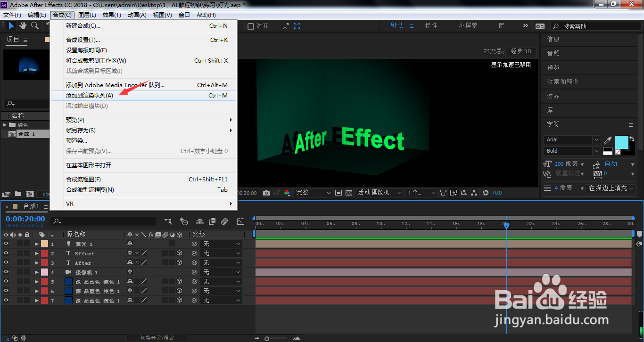Open the workspace settings icon near search

[x=540, y=26]
